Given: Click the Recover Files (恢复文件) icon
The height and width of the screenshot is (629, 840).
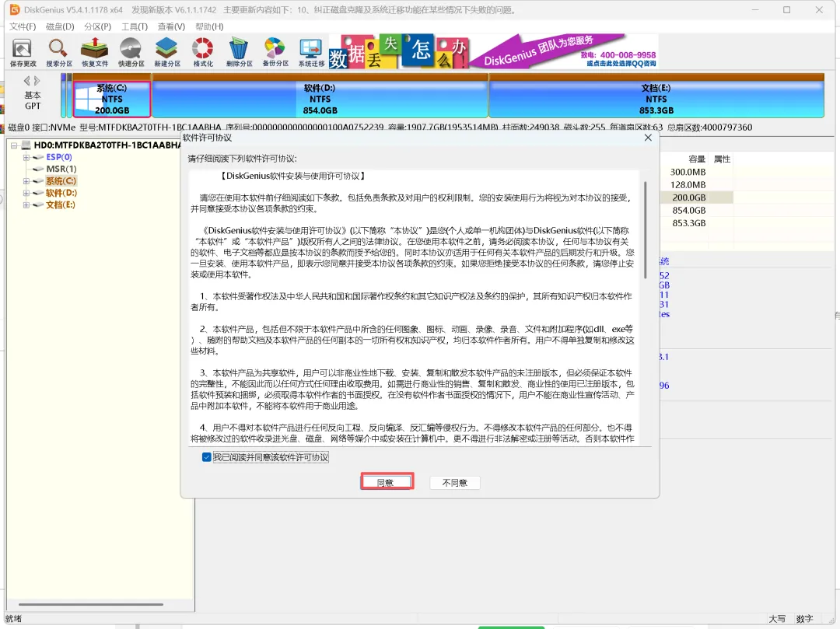Looking at the screenshot, I should 95,52.
